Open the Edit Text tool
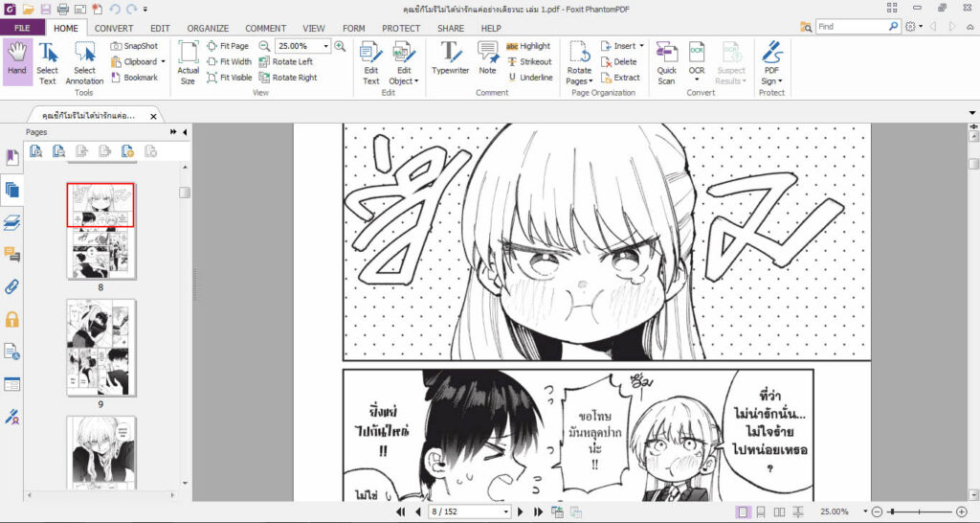 point(371,62)
